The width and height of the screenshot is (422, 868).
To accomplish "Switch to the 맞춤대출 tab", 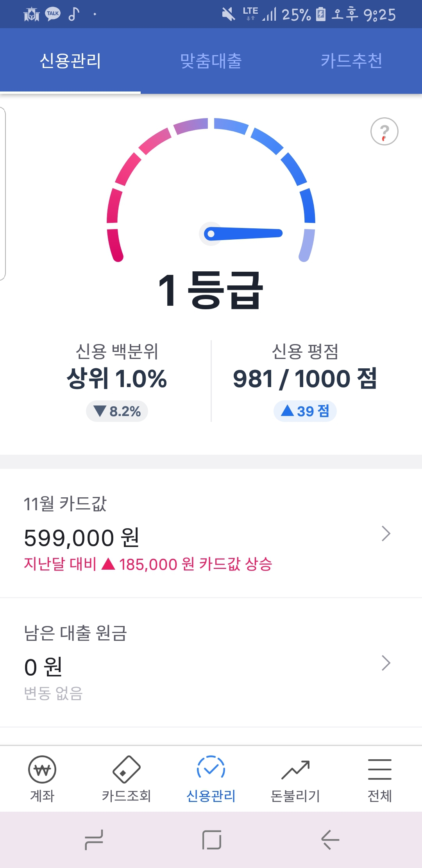I will click(x=211, y=61).
